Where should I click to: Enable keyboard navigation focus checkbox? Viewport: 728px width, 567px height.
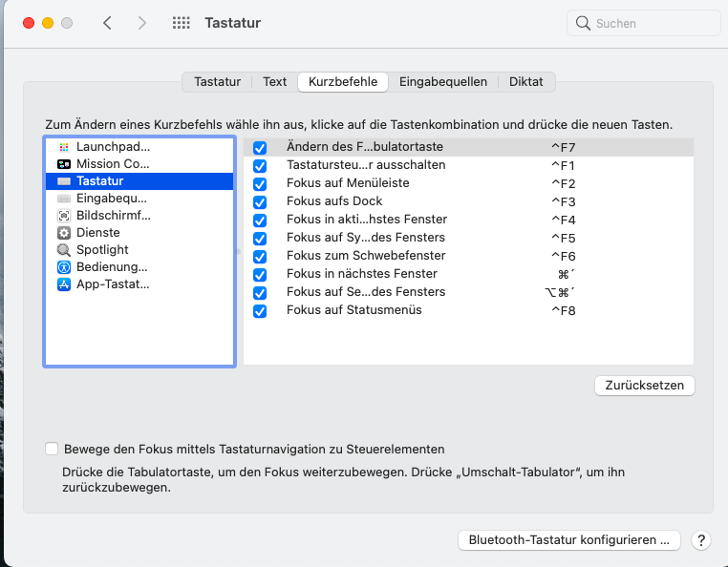click(x=52, y=450)
